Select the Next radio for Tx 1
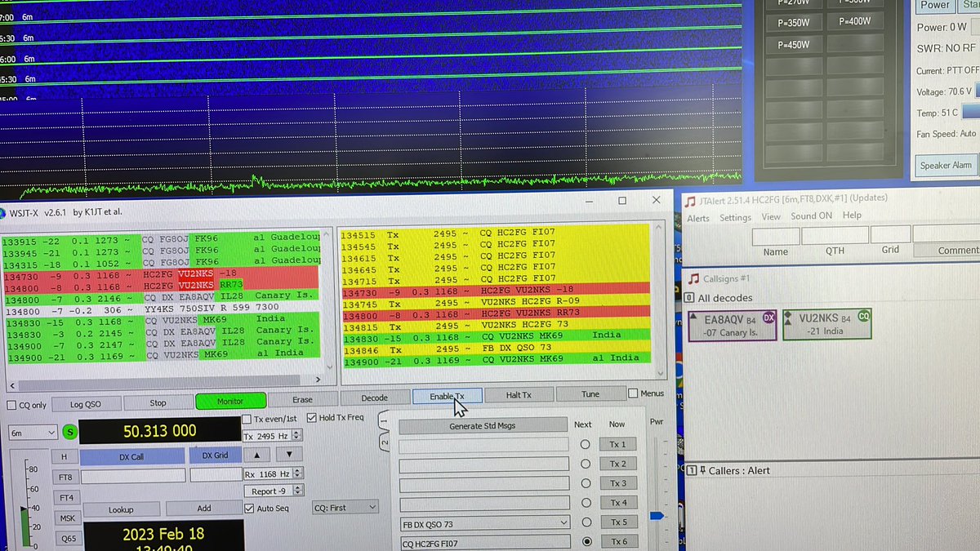Image resolution: width=980 pixels, height=551 pixels. (x=585, y=445)
